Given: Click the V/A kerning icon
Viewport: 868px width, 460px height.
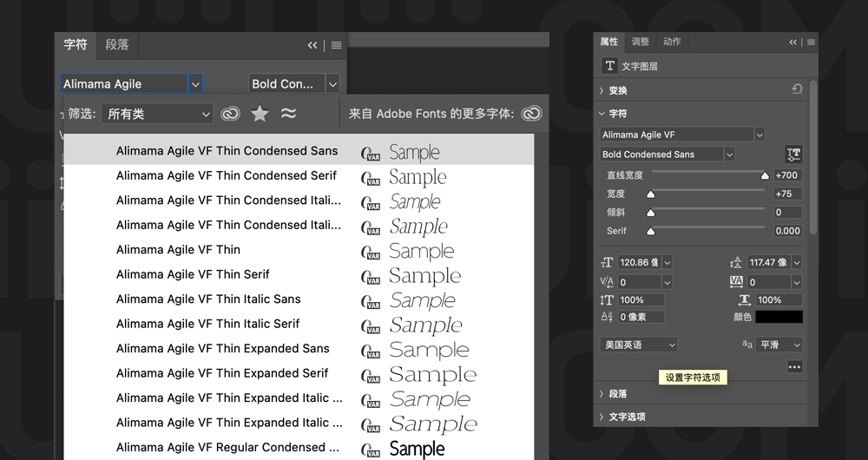Looking at the screenshot, I should (607, 282).
